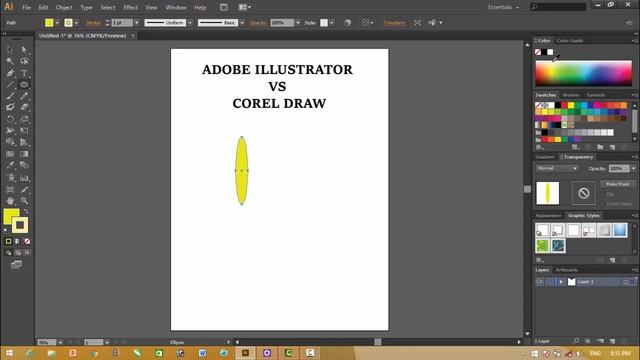Click Opacity link in control bar
This screenshot has height=360, width=640.
pos(258,23)
